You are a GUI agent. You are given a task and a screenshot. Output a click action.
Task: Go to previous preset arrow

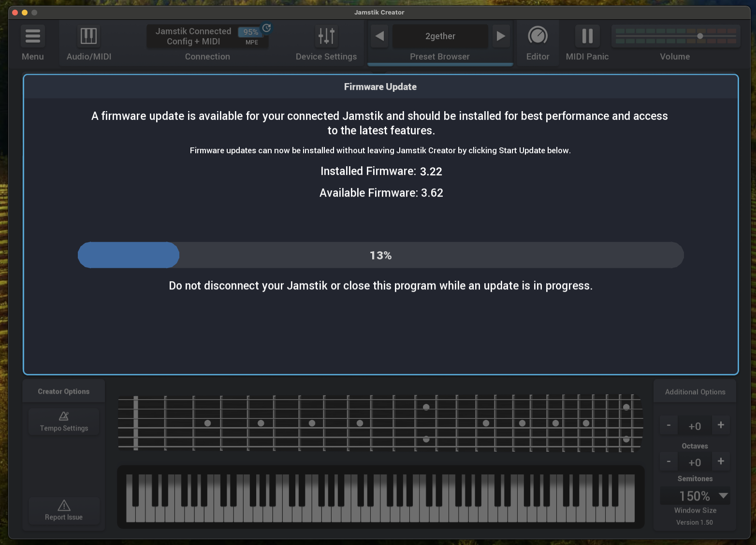click(380, 36)
